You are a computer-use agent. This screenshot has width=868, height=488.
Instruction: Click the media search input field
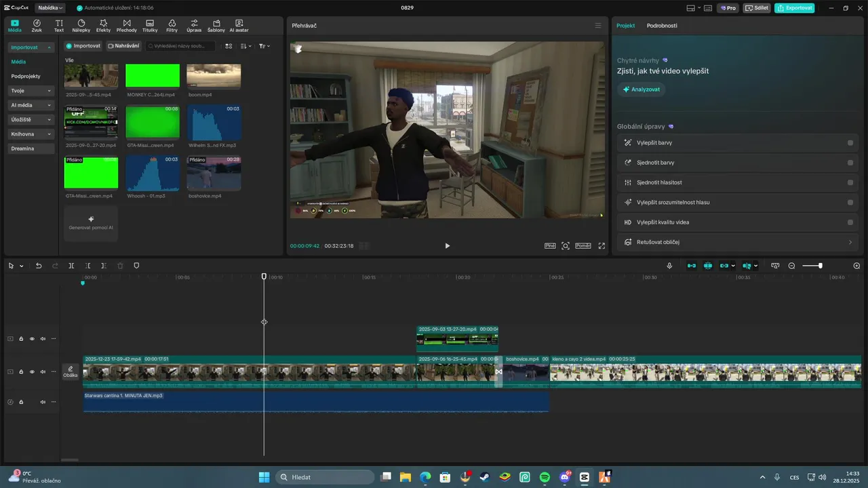click(x=180, y=46)
